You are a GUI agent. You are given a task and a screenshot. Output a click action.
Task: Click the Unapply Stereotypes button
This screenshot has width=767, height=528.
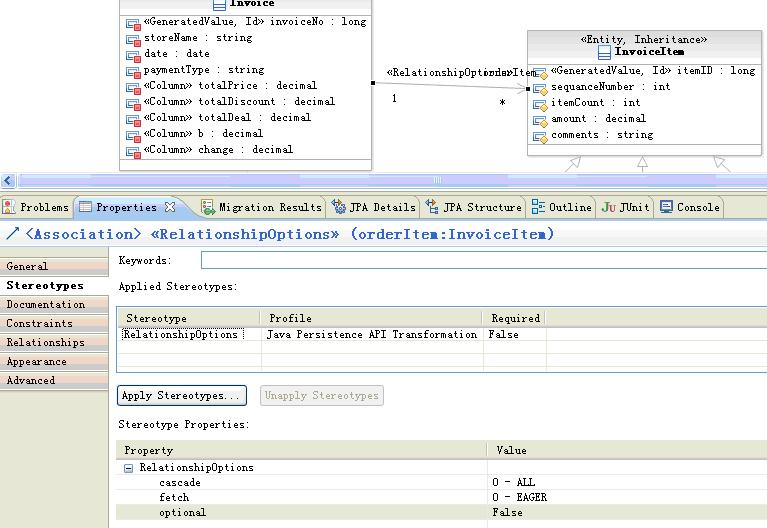click(321, 395)
